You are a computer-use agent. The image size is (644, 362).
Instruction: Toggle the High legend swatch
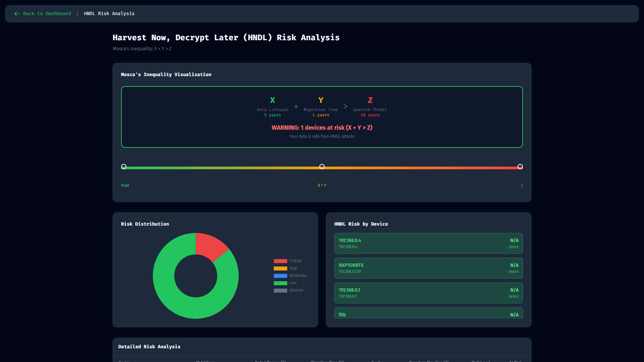(x=280, y=268)
